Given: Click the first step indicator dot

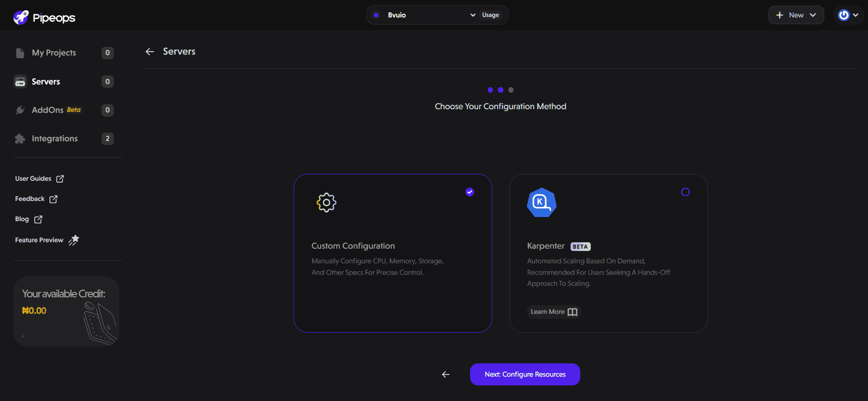Looking at the screenshot, I should [490, 90].
